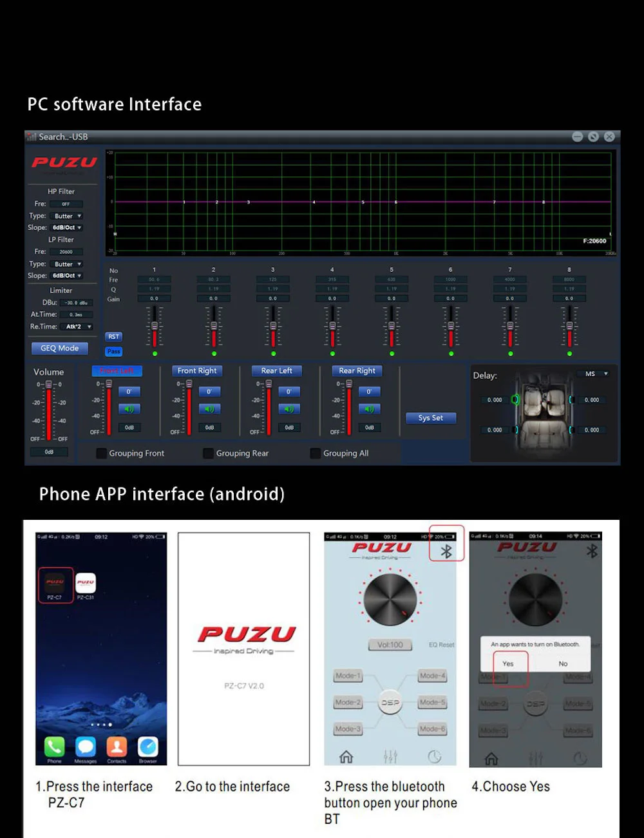Screen dimensions: 644x838
Task: Toggle the Rear Right phase 0° button
Action: tap(369, 392)
